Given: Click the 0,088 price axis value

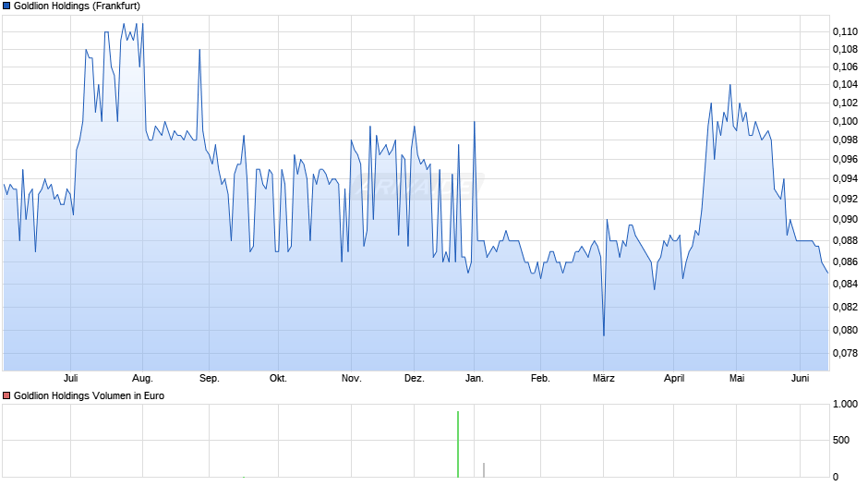Looking at the screenshot, I should click(x=845, y=240).
